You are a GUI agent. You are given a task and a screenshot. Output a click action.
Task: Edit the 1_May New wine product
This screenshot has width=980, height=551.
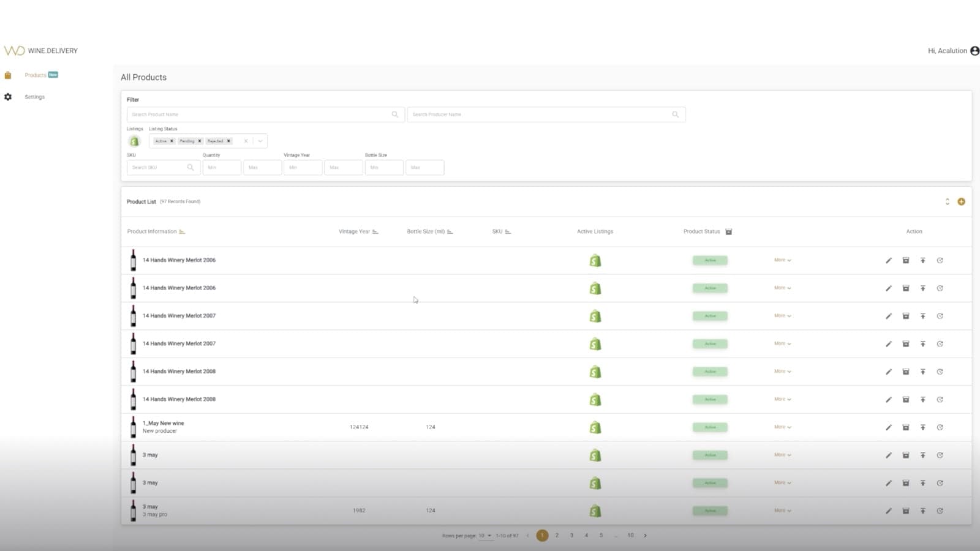tap(889, 427)
